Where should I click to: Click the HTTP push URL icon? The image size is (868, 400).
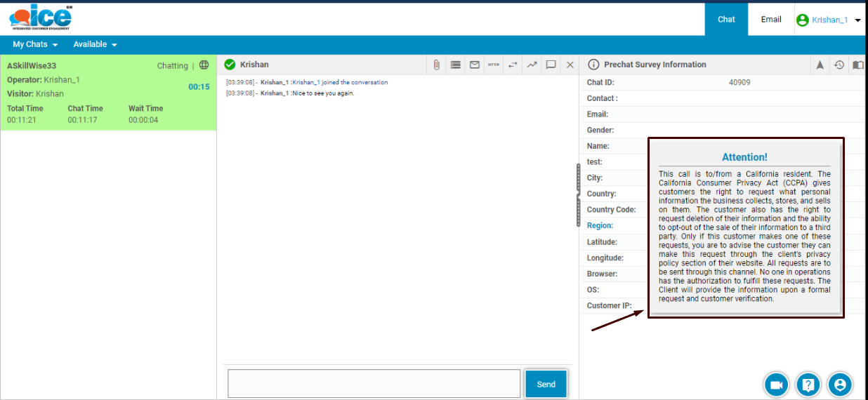click(x=494, y=65)
